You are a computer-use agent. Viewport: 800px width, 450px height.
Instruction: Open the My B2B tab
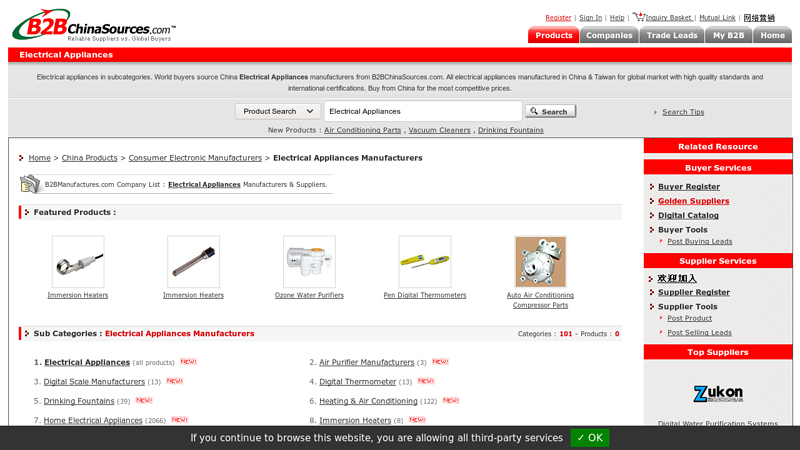click(x=728, y=35)
